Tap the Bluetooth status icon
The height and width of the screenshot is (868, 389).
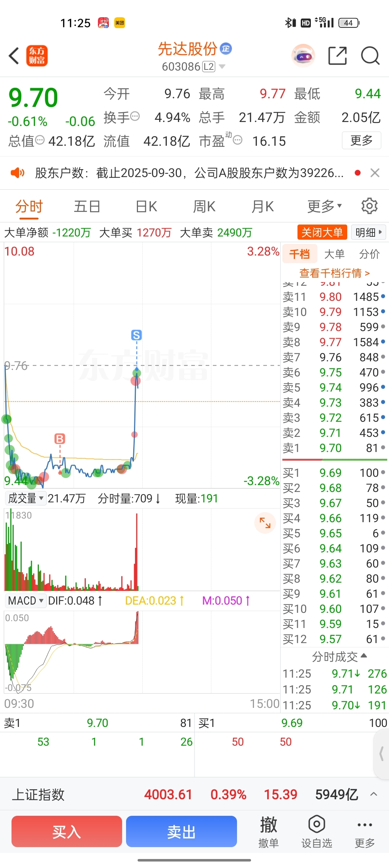[290, 23]
